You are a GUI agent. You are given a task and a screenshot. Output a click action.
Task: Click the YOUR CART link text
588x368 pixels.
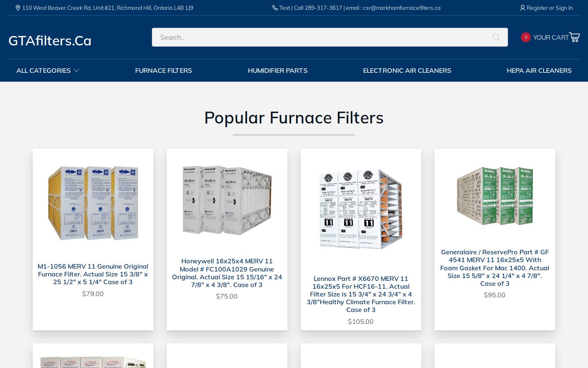coord(551,37)
